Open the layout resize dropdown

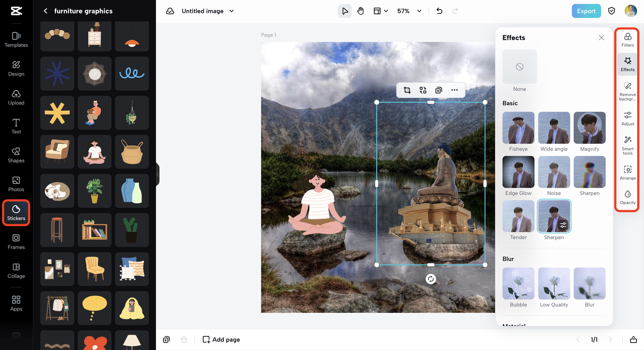[x=380, y=11]
